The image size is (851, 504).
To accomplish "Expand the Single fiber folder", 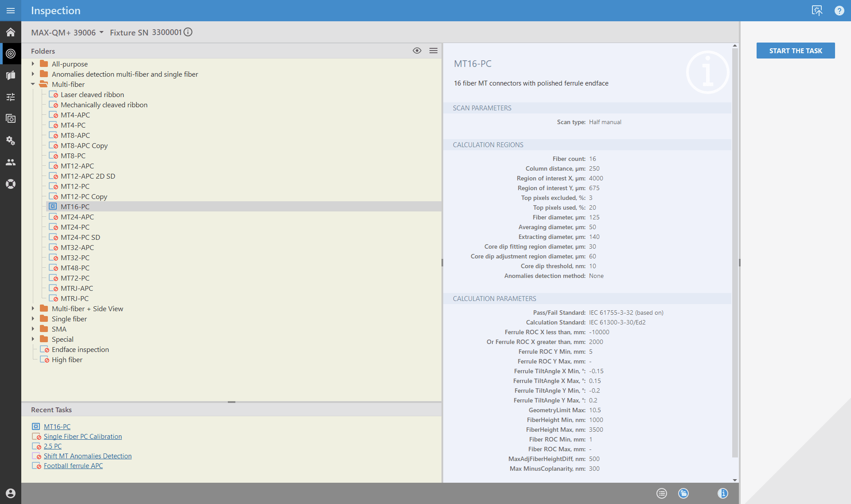I will pyautogui.click(x=33, y=319).
